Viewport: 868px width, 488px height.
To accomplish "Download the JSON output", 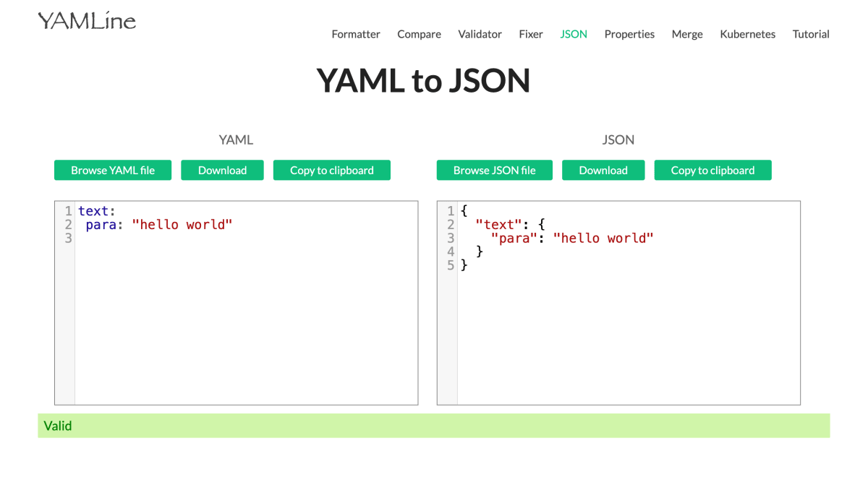I will pyautogui.click(x=603, y=171).
